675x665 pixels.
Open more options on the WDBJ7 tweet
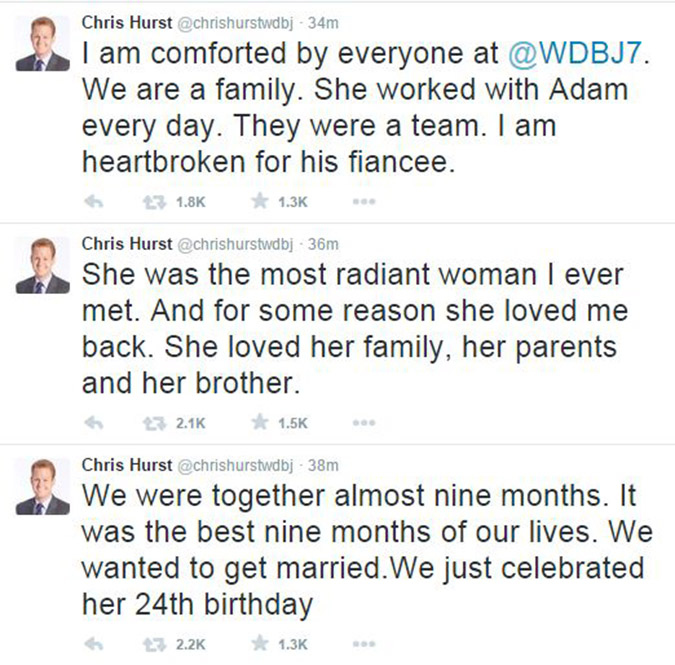point(363,201)
